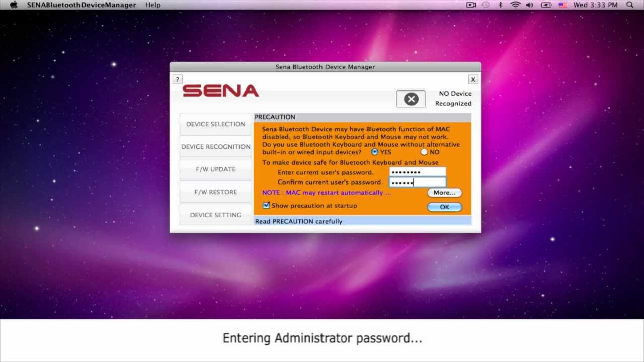Open the DEVICE SELECTION tab
The image size is (644, 362).
click(x=216, y=124)
